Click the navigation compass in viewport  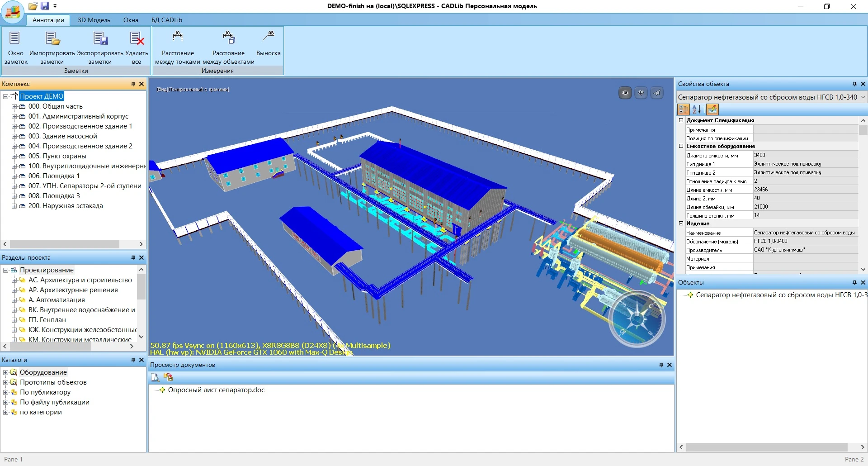(x=637, y=319)
